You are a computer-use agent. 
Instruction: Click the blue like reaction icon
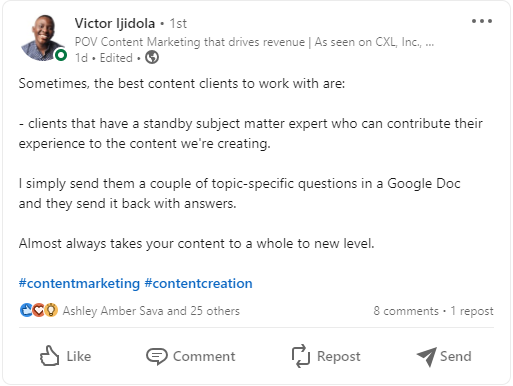(x=26, y=310)
